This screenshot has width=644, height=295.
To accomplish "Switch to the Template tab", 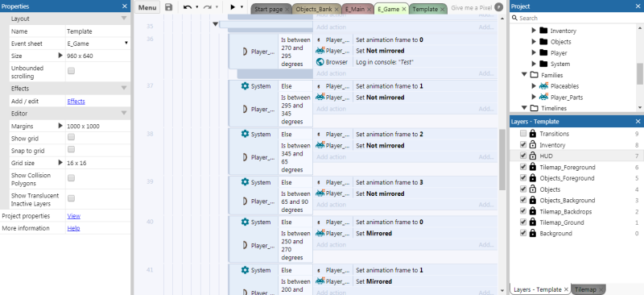I will pos(425,9).
